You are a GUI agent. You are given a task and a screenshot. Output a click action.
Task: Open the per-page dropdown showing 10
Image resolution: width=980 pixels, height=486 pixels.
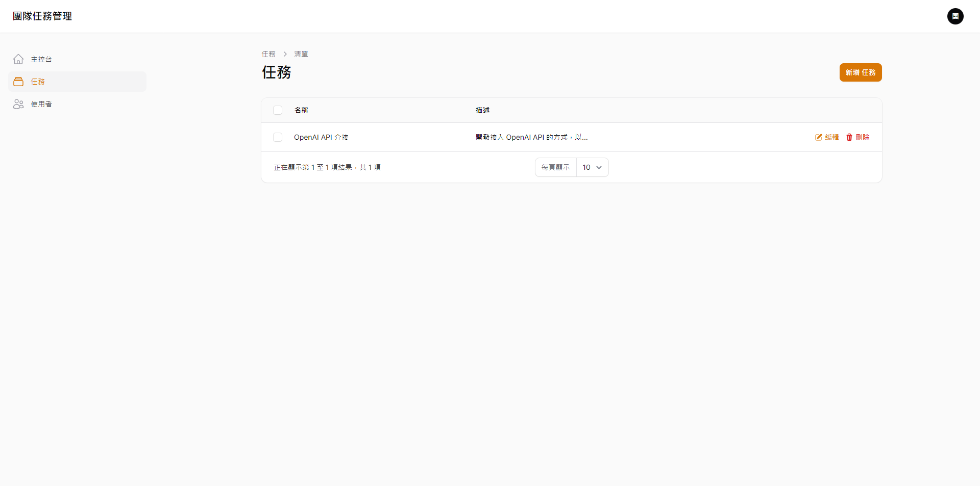point(593,167)
